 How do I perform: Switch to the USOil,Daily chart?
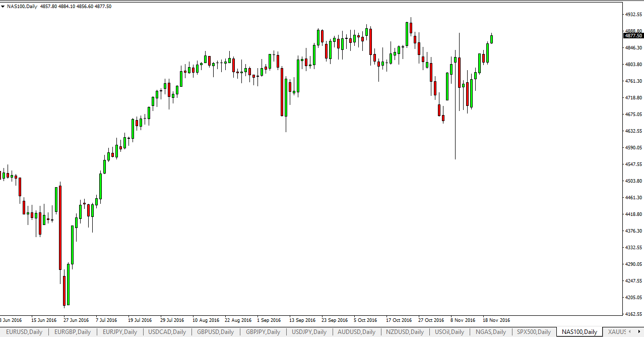(x=449, y=332)
